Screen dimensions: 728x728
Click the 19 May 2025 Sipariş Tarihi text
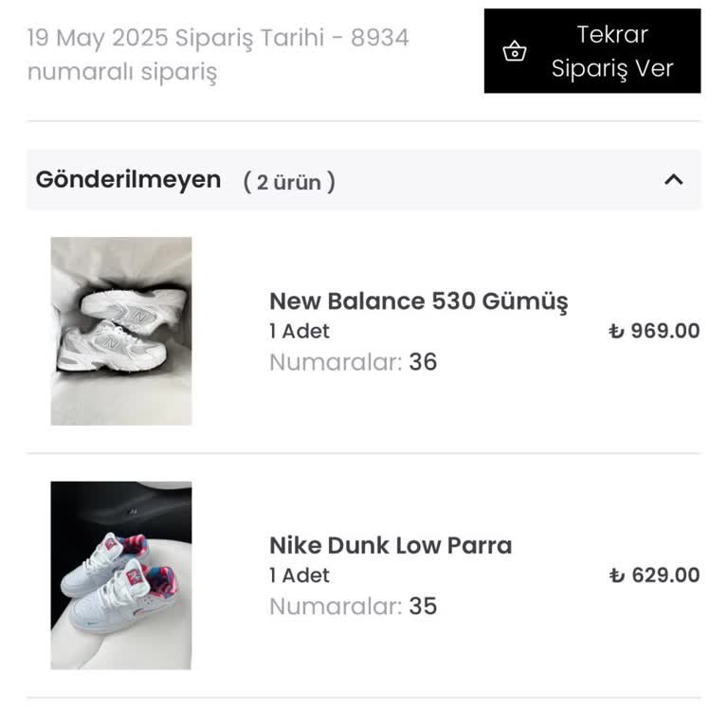[x=217, y=38]
